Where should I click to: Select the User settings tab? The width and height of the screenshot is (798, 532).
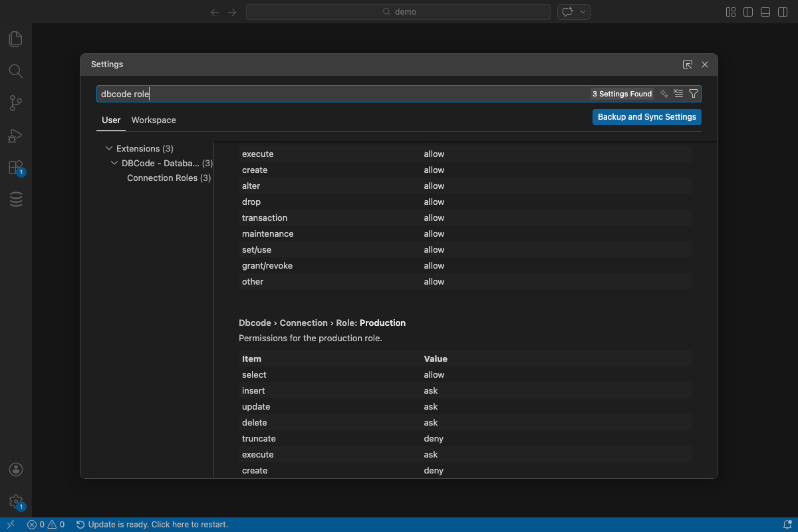(x=110, y=120)
